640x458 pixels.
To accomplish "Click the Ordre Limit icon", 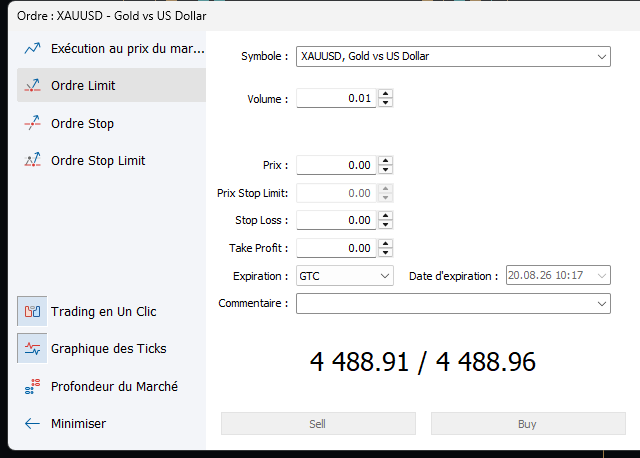I will [32, 85].
